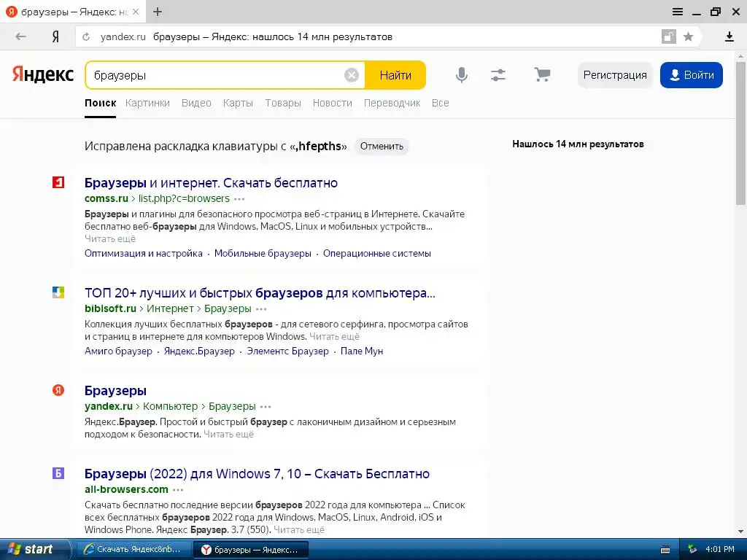Viewport: 747px width, 560px height.
Task: Select the Поиск tab
Action: [x=100, y=103]
